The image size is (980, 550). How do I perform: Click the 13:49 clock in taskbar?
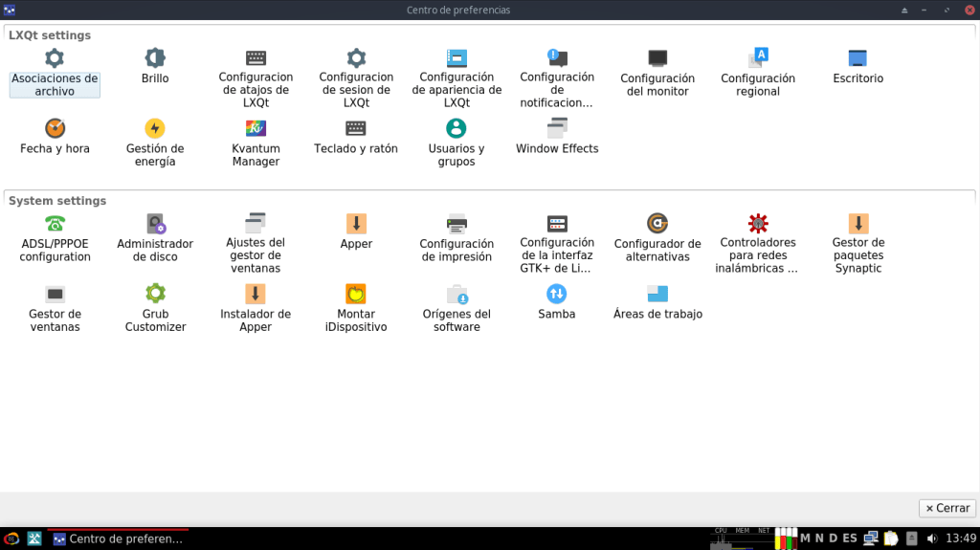[x=960, y=539]
